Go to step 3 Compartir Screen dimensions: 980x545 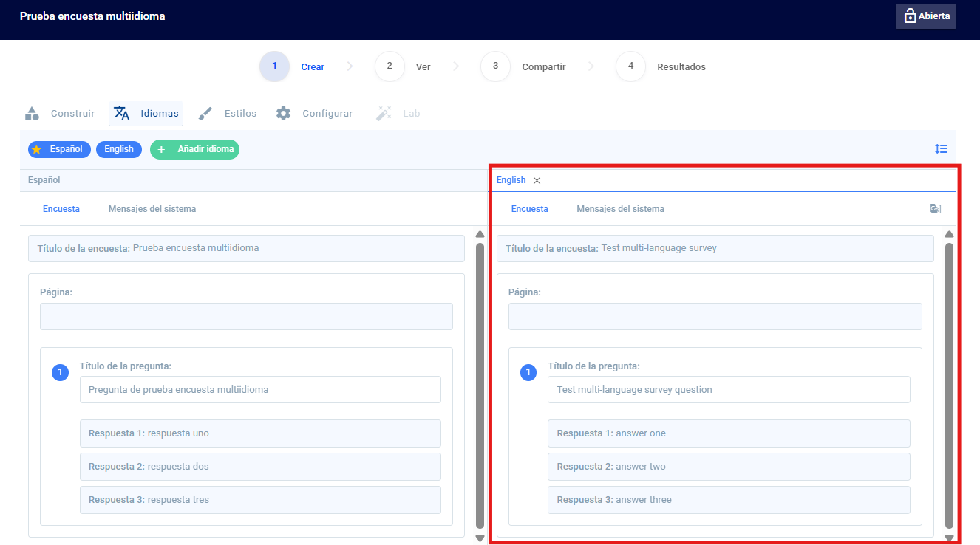523,66
